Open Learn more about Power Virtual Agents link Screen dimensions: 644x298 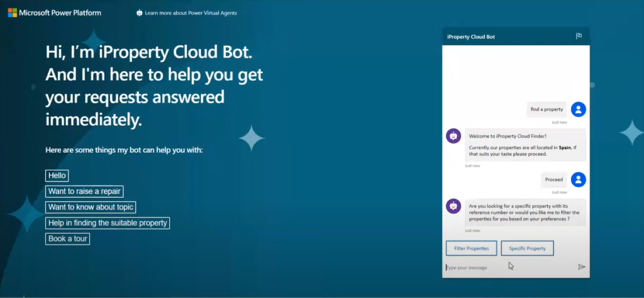191,13
